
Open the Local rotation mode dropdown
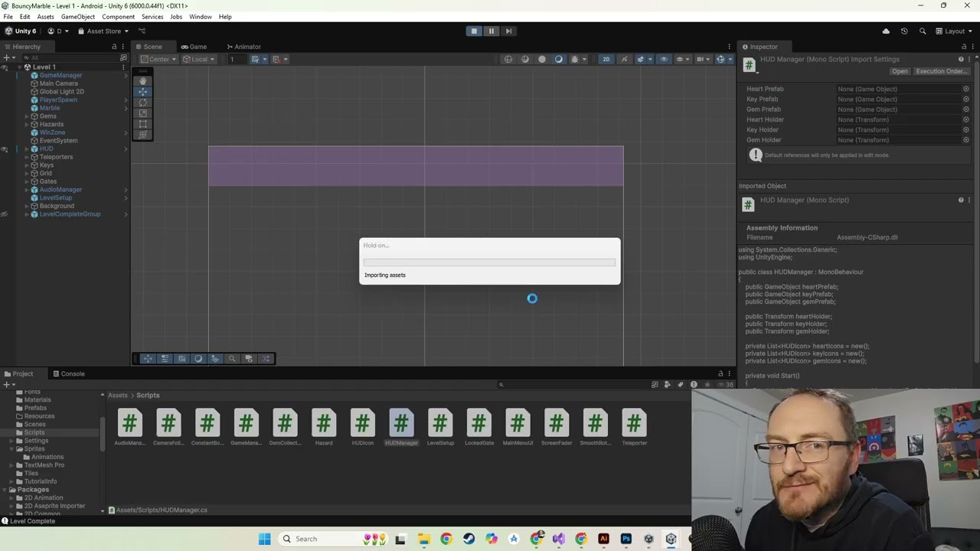tap(198, 59)
